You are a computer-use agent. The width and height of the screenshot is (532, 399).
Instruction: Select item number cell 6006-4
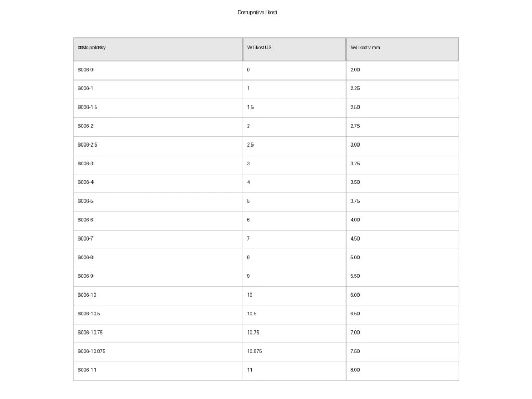pyautogui.click(x=86, y=182)
